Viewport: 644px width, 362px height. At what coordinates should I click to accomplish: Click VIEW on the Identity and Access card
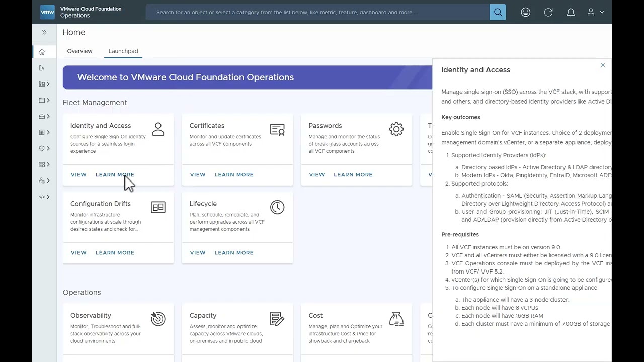point(78,174)
